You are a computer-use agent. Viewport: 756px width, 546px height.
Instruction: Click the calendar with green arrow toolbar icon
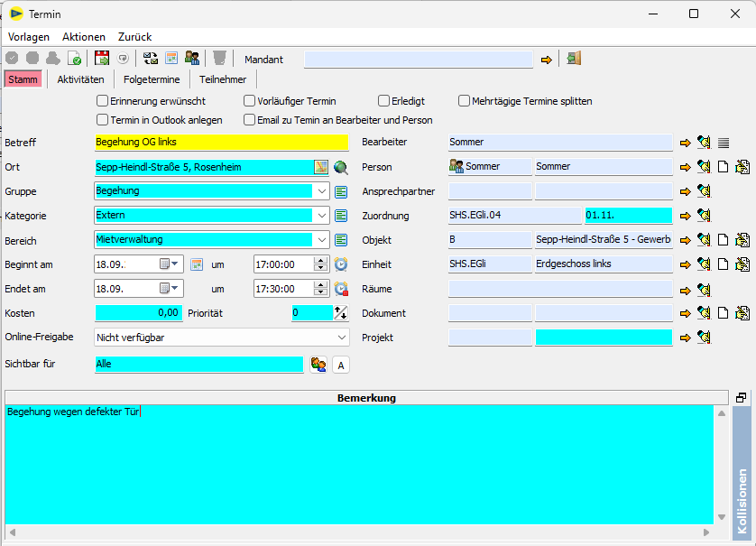[102, 59]
